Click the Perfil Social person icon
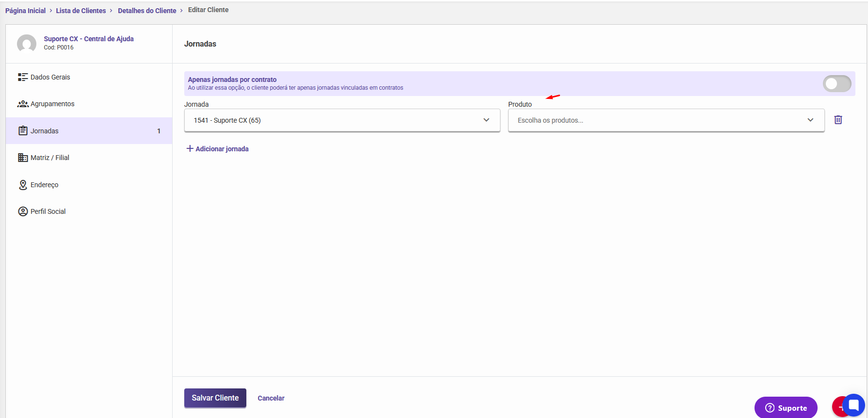Screen dimensions: 868x418 click(23, 211)
